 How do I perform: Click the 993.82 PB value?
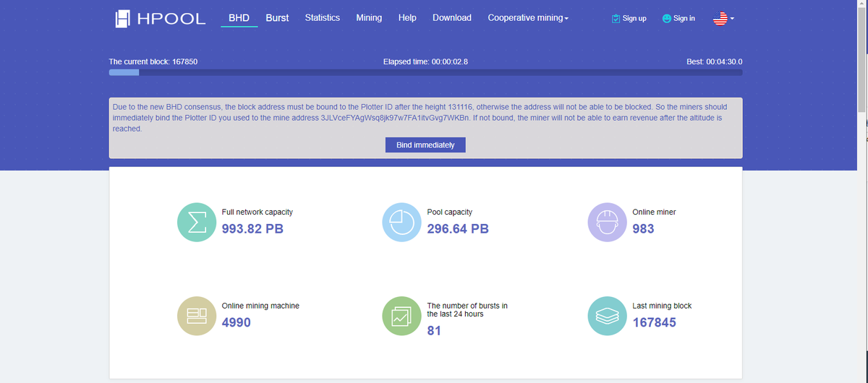(x=252, y=229)
